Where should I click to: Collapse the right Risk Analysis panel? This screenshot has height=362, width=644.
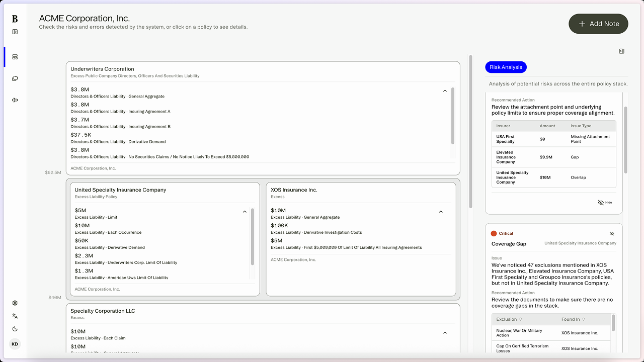pos(621,51)
